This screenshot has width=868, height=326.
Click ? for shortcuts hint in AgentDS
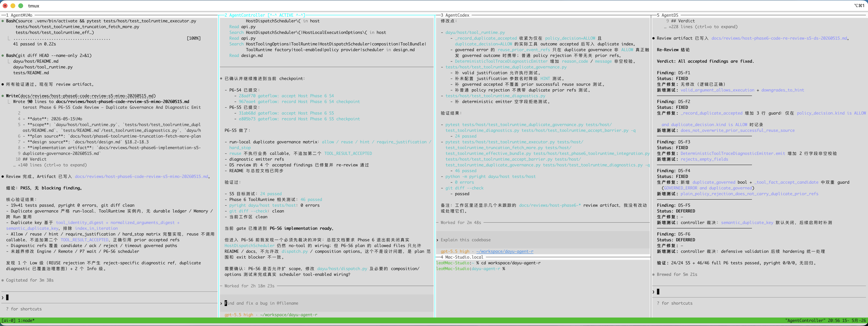pos(675,303)
